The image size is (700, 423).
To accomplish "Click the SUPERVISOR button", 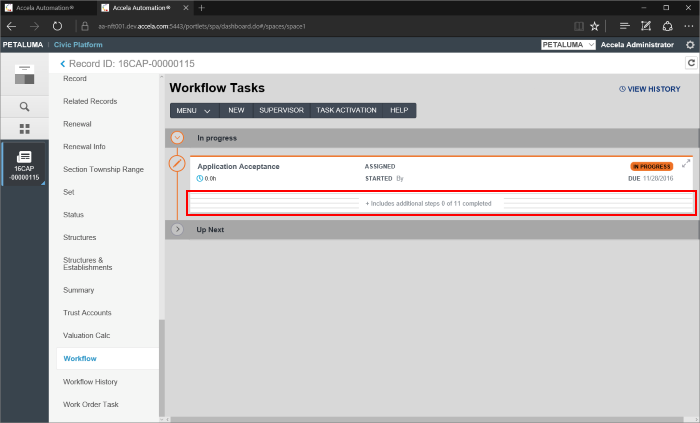I will point(281,110).
